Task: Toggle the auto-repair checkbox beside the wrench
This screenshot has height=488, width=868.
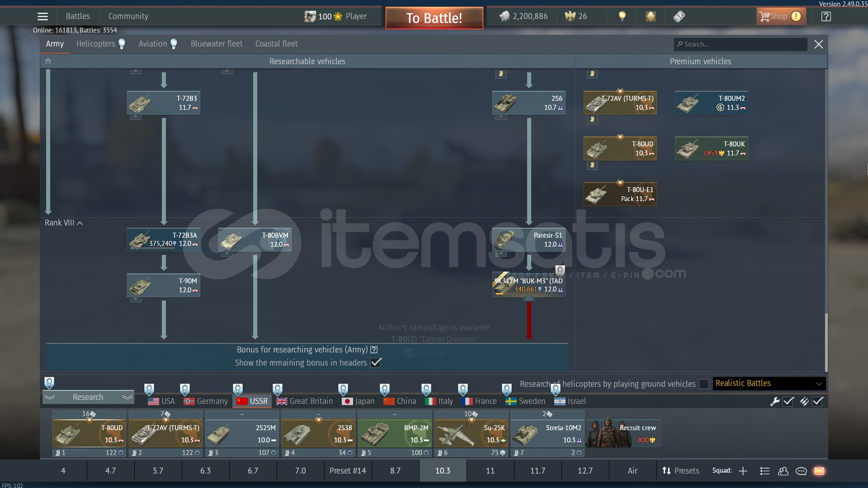Action: 788,401
